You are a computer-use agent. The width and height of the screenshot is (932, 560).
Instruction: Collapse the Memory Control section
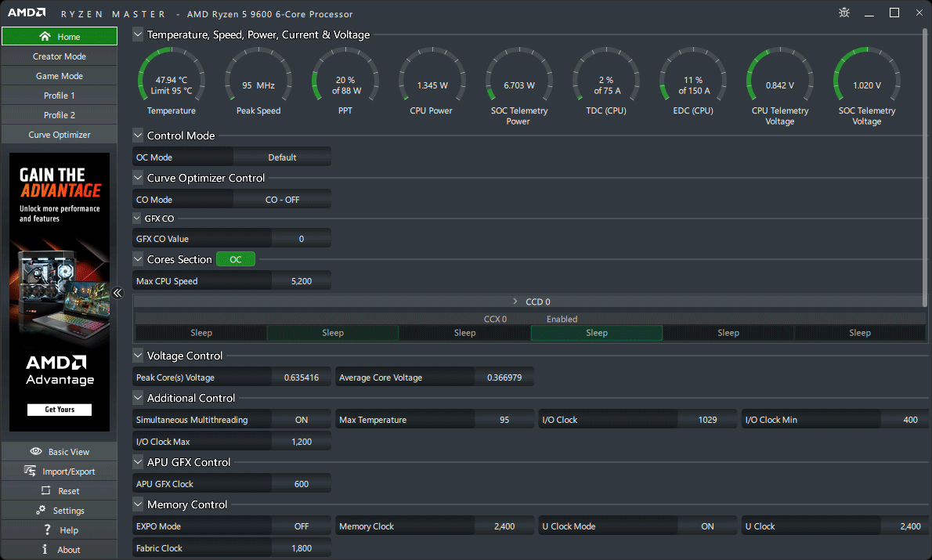click(x=138, y=504)
